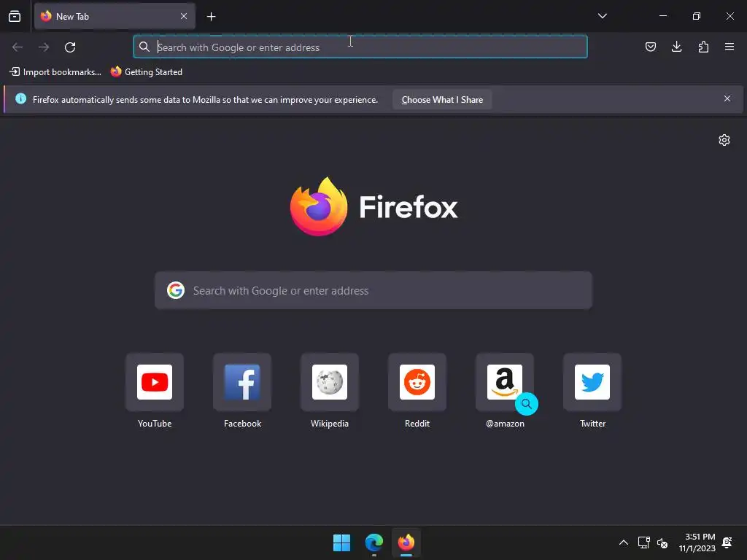Restore down the Firefox window
Viewport: 747px width, 560px height.
pyautogui.click(x=697, y=16)
